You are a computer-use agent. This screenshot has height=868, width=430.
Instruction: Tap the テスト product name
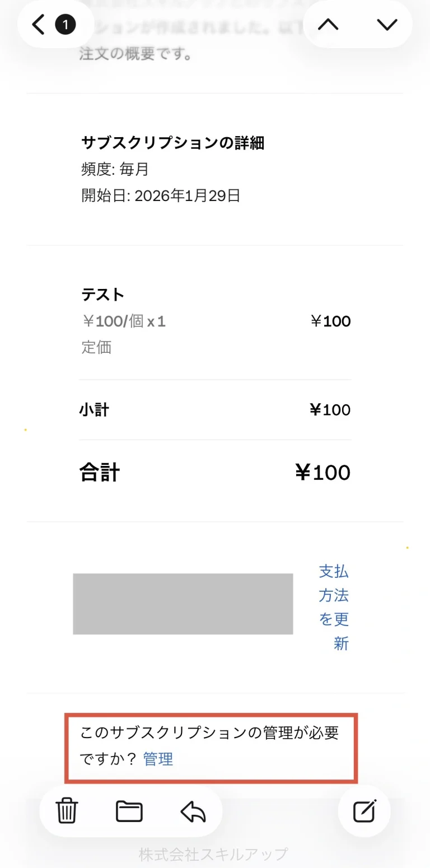coord(103,294)
